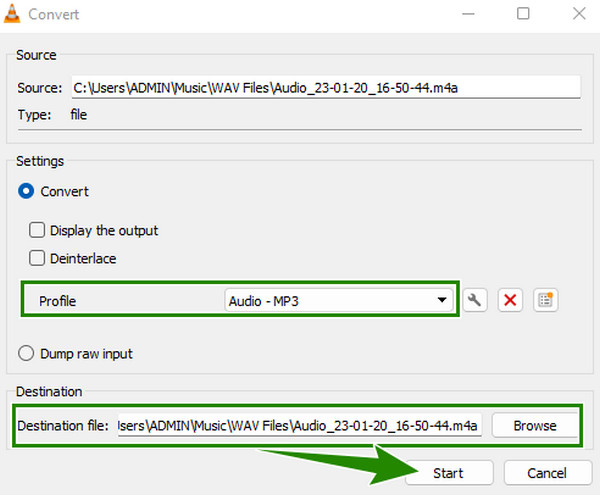Cancel the conversion dialog
The width and height of the screenshot is (600, 495).
pyautogui.click(x=548, y=473)
